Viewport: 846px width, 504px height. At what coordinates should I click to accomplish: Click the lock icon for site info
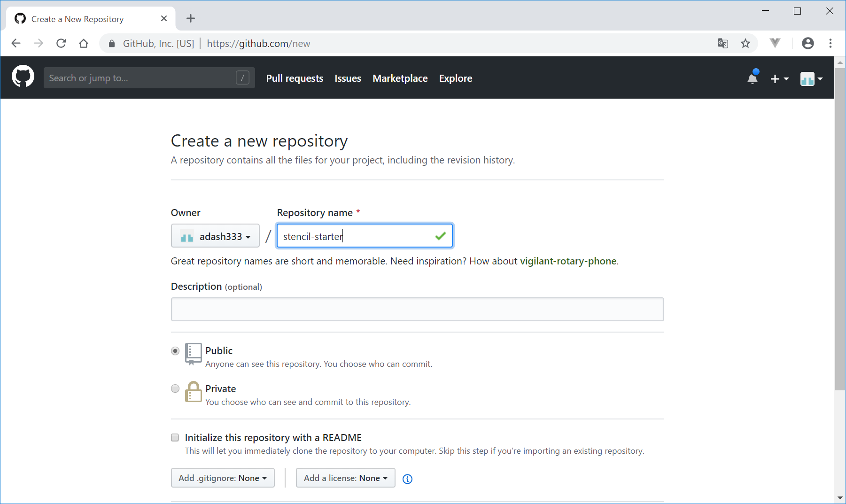(x=112, y=44)
